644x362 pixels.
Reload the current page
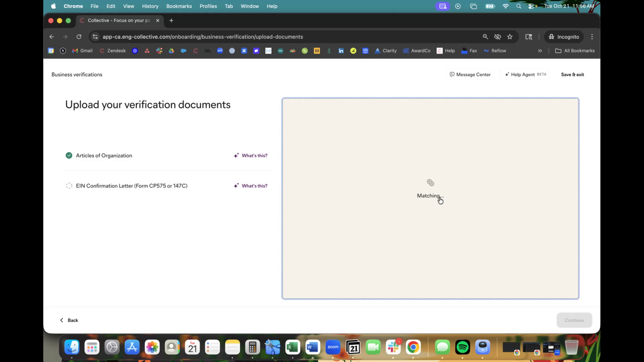pos(79,37)
